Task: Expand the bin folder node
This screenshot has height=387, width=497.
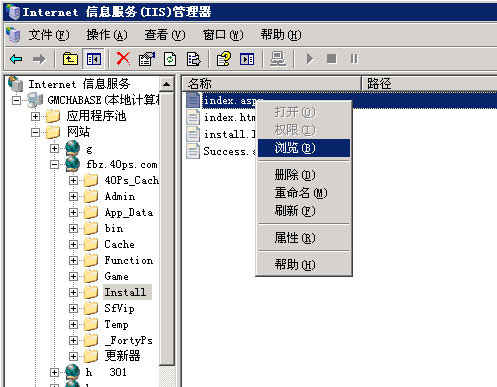Action: point(73,228)
